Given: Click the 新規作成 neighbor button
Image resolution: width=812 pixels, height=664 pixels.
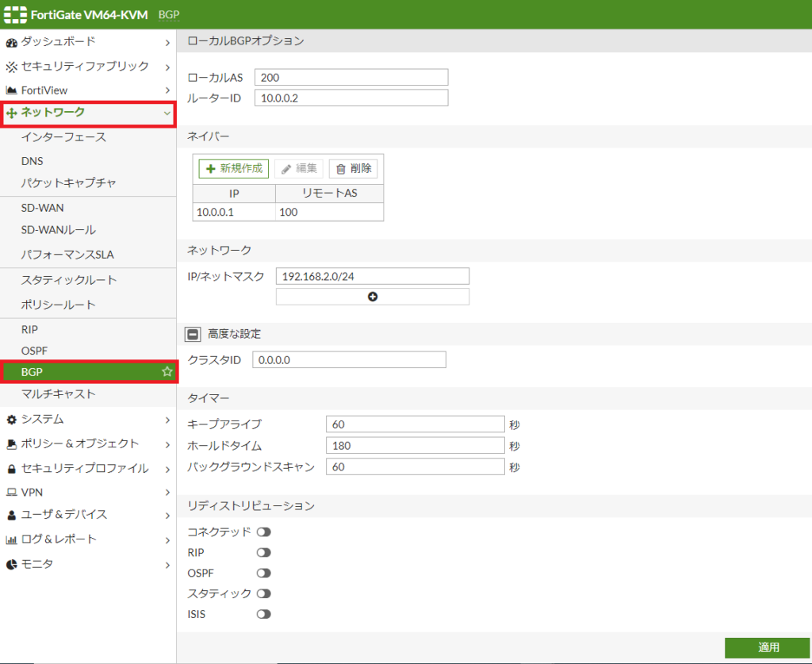Looking at the screenshot, I should click(234, 168).
